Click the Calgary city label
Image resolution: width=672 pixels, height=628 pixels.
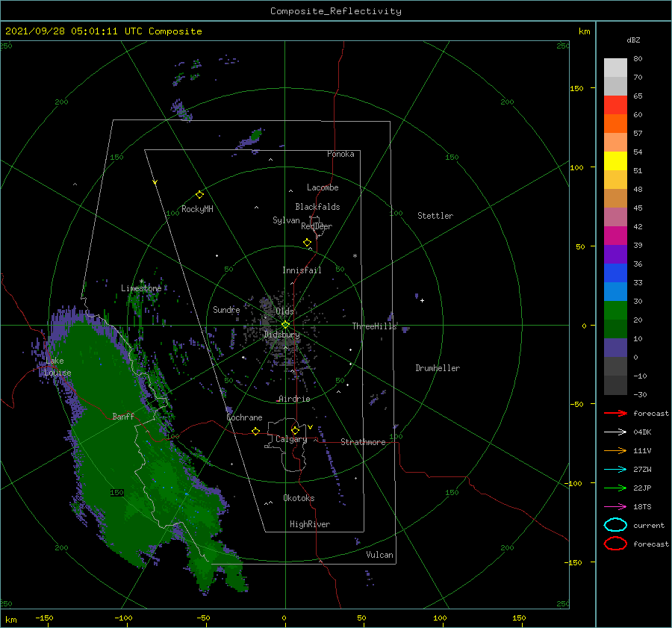pyautogui.click(x=291, y=439)
